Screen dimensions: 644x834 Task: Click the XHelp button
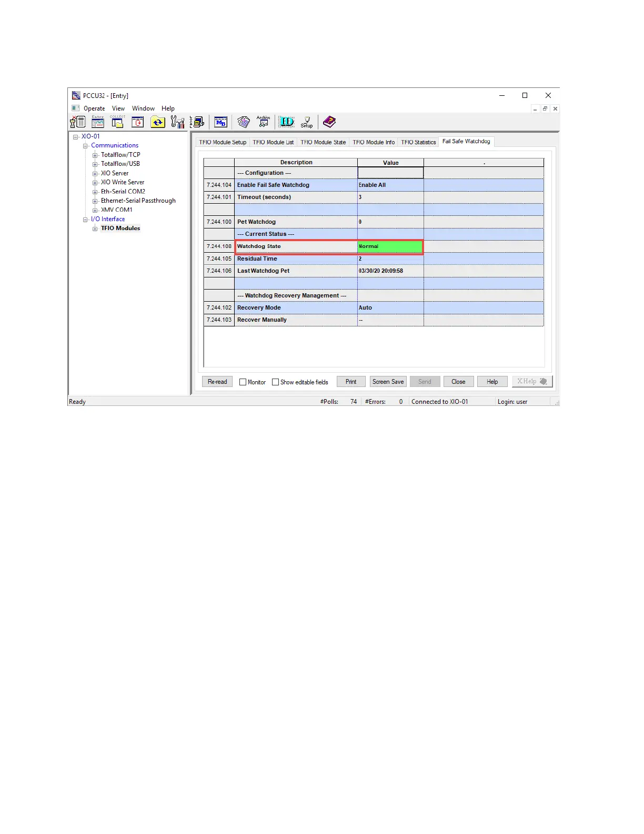(x=532, y=381)
